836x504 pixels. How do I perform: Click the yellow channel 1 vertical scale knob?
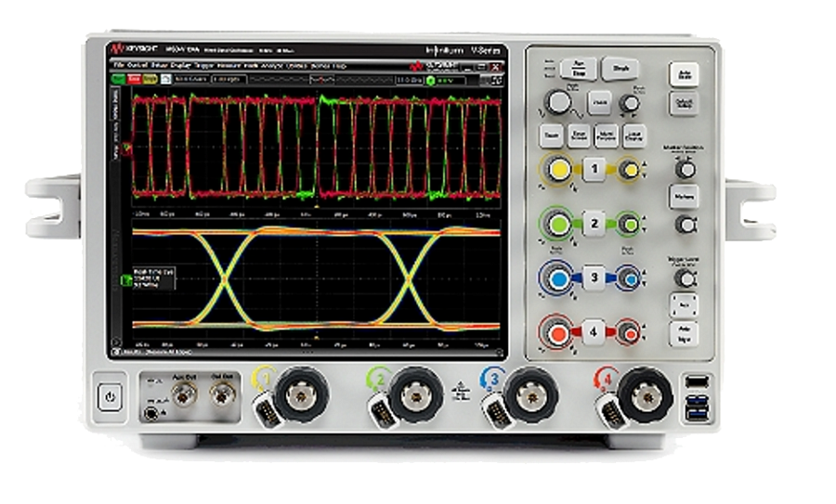click(557, 170)
